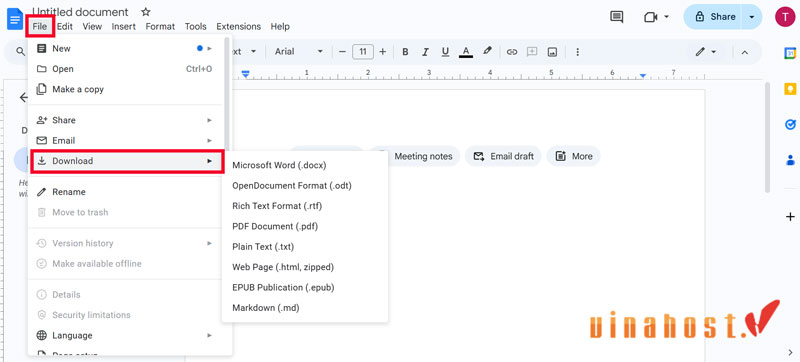Screen dimensions: 800x362
Task: Open the text color picker
Action: [x=465, y=51]
